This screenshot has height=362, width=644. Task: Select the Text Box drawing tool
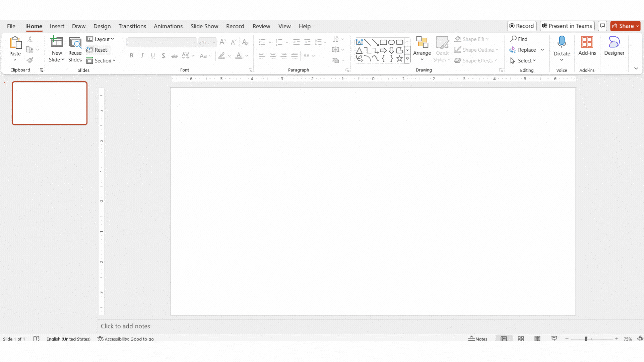tap(359, 42)
